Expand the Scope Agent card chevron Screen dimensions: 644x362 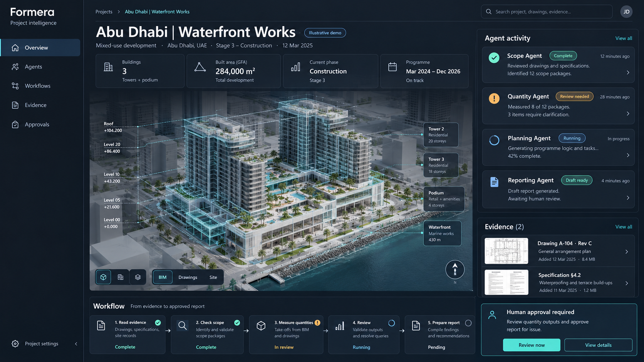628,73
